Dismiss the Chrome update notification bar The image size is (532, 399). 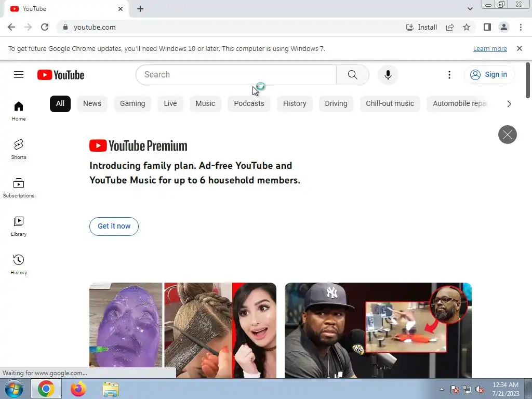coord(519,48)
